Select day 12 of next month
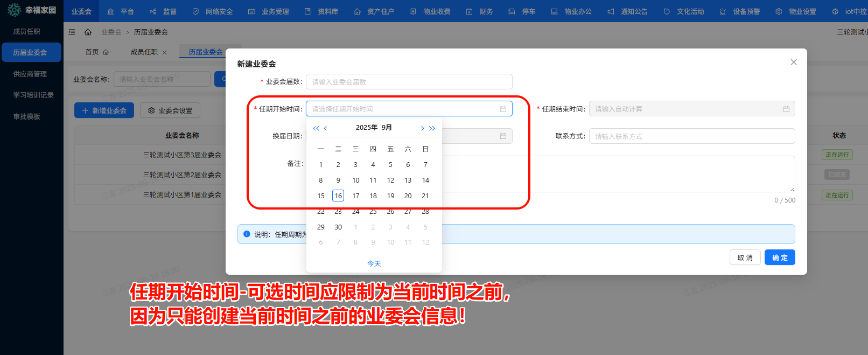The height and width of the screenshot is (355, 868). click(x=425, y=242)
